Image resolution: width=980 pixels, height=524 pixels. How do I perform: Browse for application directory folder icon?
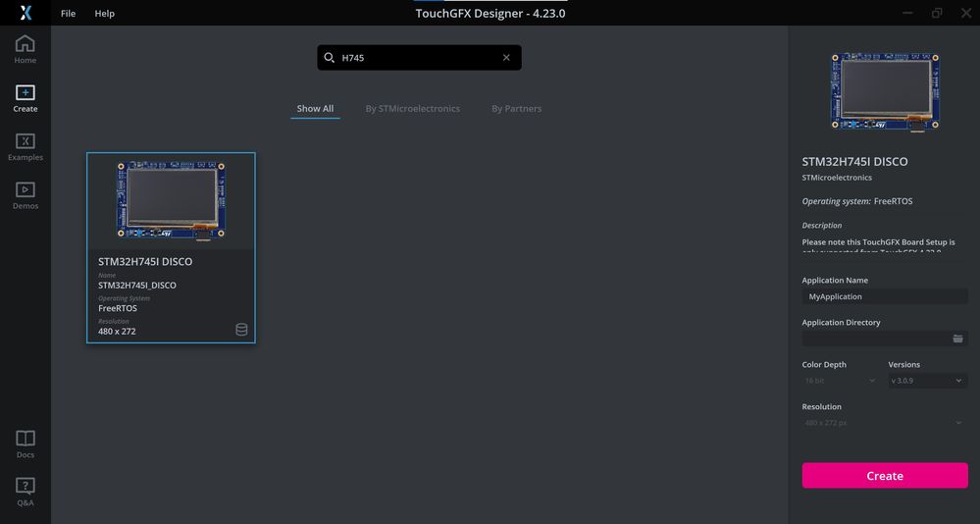(957, 339)
